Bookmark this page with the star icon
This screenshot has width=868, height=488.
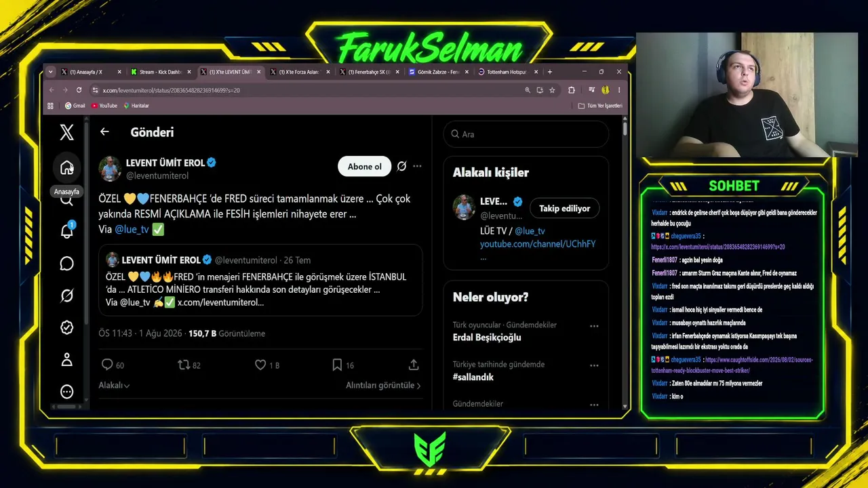pos(552,89)
